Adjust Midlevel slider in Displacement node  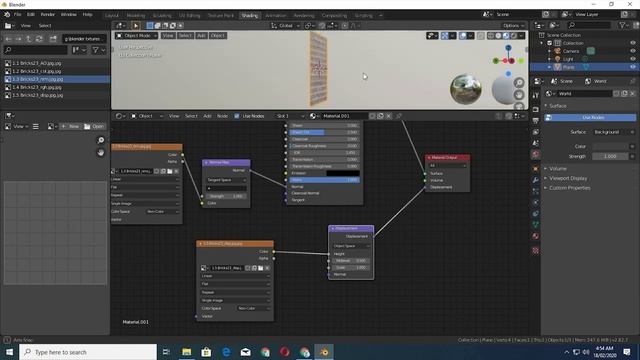[x=351, y=260]
